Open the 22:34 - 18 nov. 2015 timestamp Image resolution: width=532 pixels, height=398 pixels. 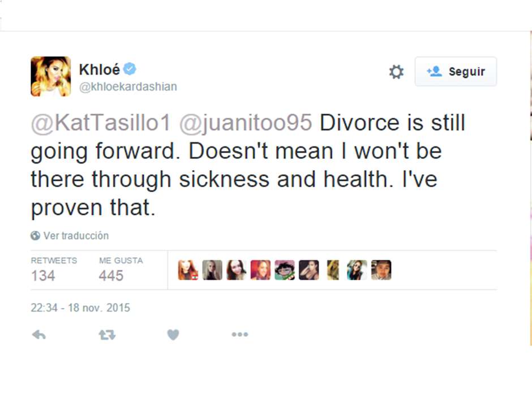click(x=80, y=308)
